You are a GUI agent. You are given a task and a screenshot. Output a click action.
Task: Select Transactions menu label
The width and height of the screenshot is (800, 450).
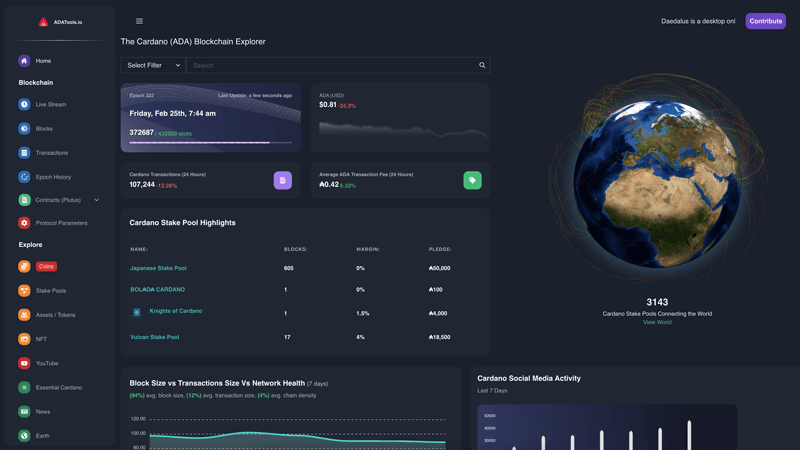tap(52, 153)
